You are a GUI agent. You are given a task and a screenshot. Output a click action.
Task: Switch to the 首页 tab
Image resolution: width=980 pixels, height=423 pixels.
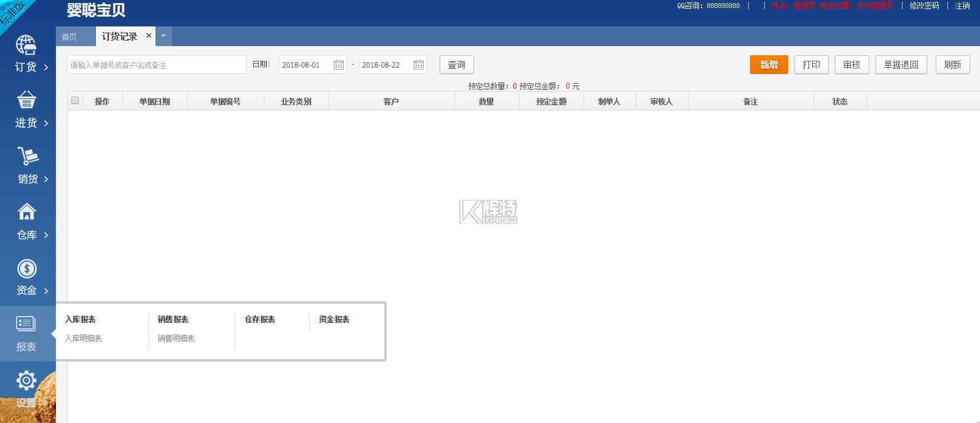click(x=69, y=37)
